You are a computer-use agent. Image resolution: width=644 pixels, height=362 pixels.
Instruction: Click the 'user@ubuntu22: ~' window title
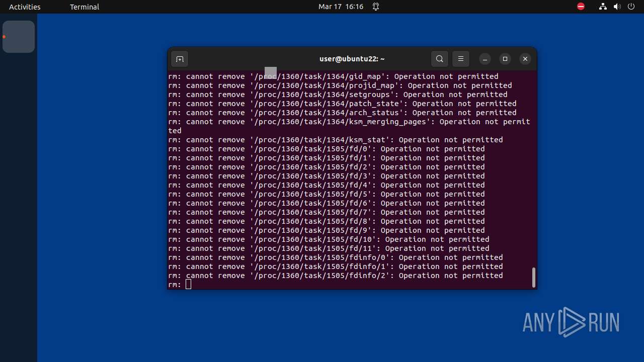click(x=352, y=59)
